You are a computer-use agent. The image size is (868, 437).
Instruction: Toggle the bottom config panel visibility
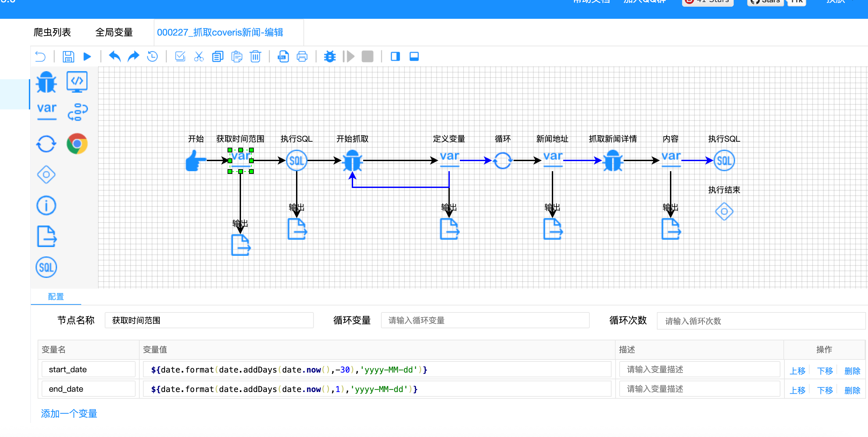point(414,56)
